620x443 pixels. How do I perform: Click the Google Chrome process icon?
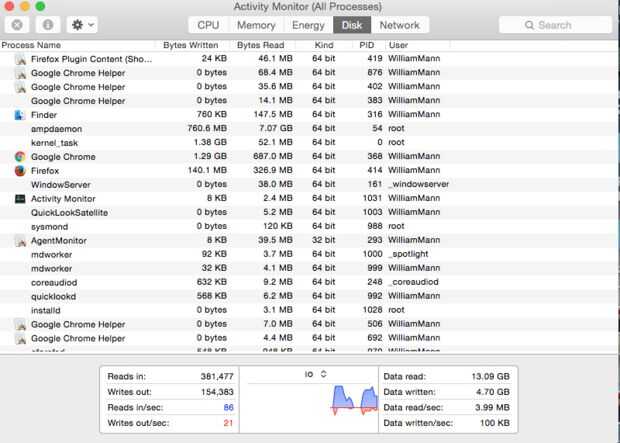click(20, 157)
